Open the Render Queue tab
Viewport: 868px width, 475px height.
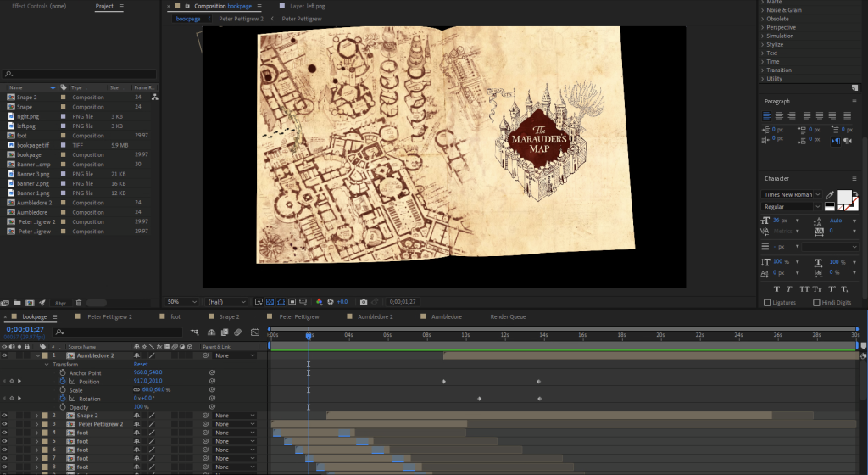pos(508,316)
